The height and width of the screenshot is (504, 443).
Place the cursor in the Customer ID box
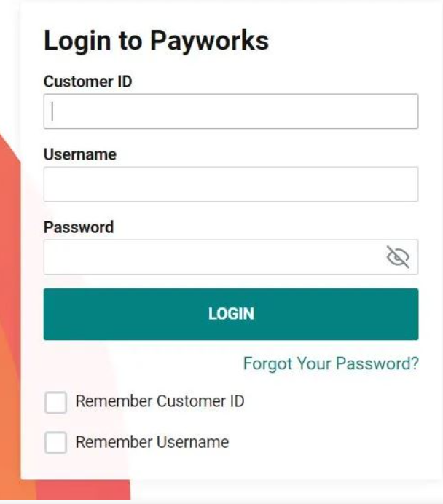coord(231,111)
